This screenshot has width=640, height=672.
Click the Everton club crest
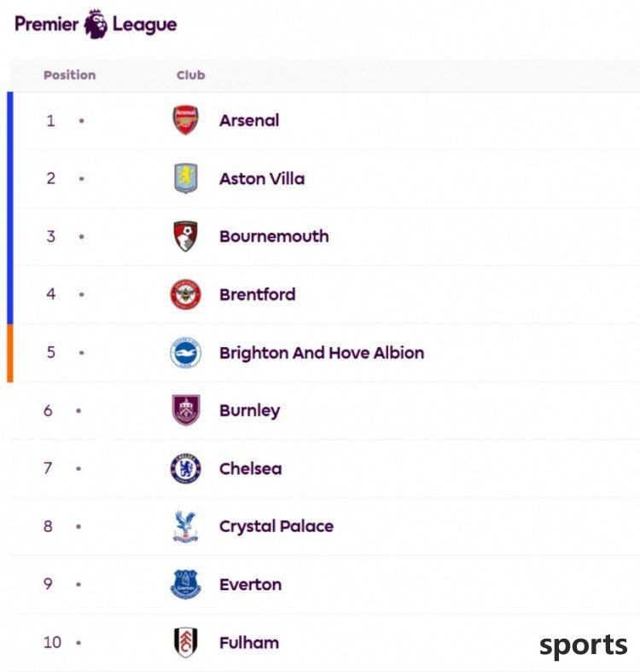(185, 584)
